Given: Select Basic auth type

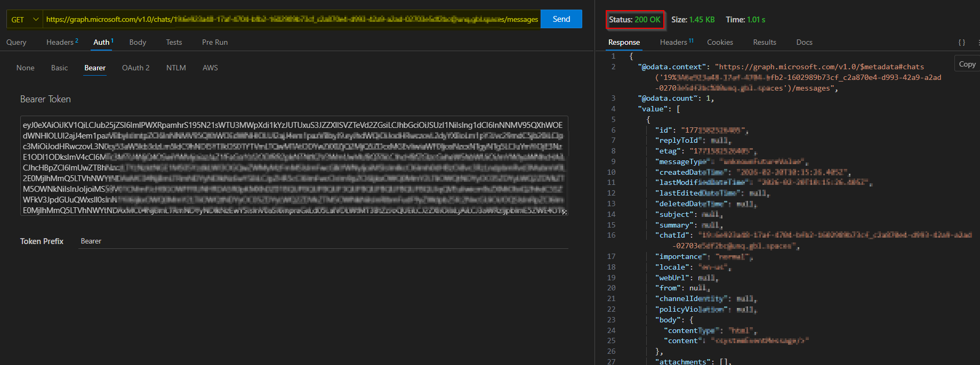Looking at the screenshot, I should point(60,68).
